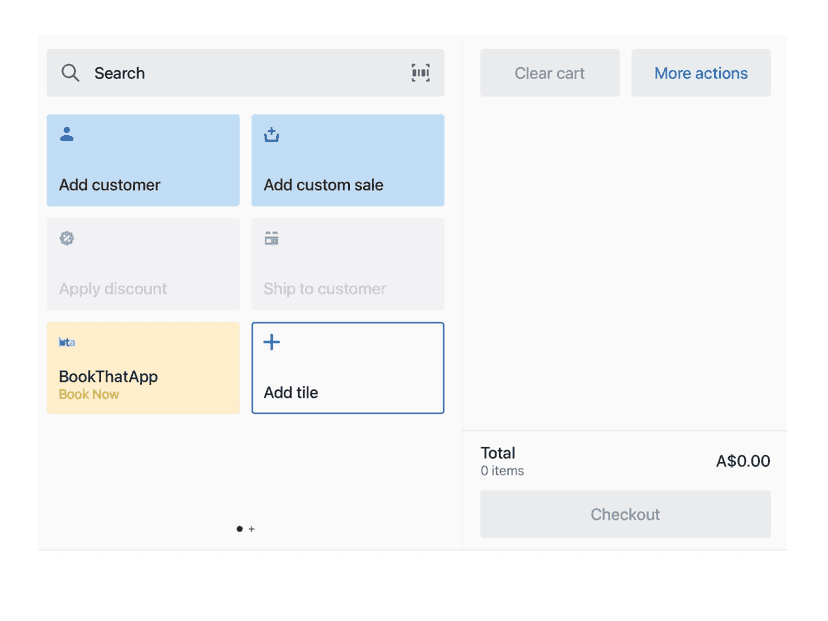828x621 pixels.
Task: Click the Search input field
Action: 246,73
